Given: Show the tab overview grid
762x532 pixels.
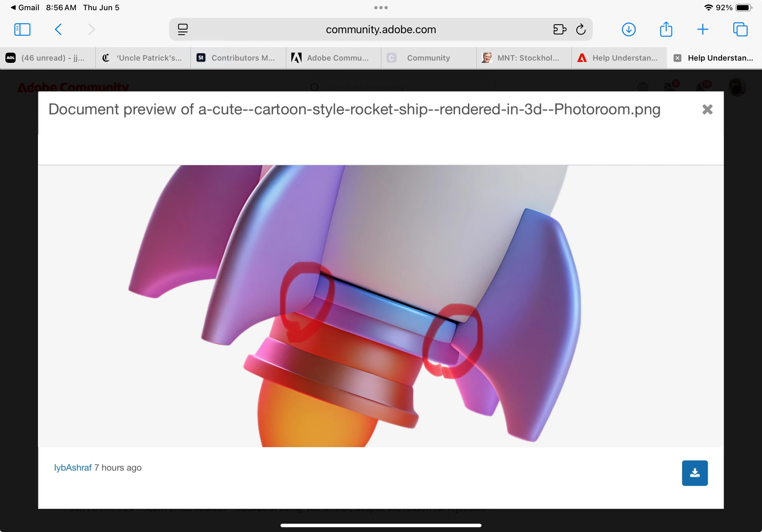Looking at the screenshot, I should click(x=740, y=30).
